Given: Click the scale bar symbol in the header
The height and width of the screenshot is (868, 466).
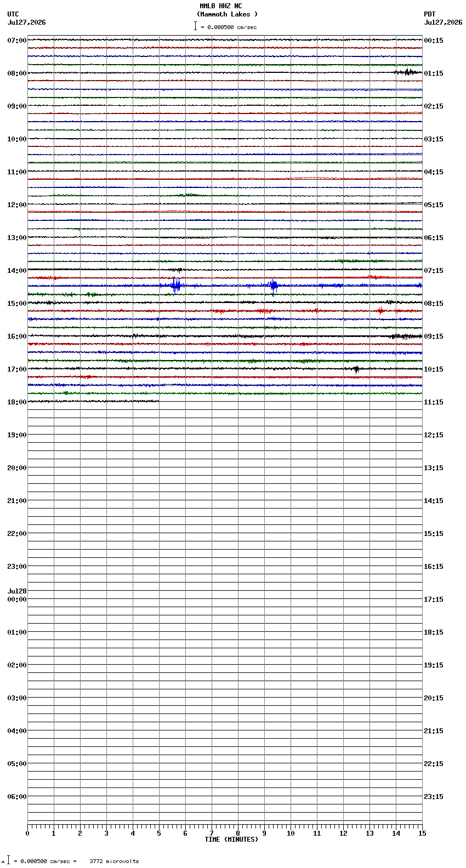Looking at the screenshot, I should click(195, 26).
